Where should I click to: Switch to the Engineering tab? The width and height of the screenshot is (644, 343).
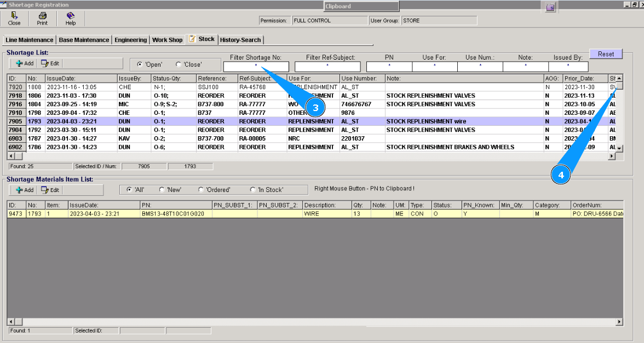coord(130,40)
